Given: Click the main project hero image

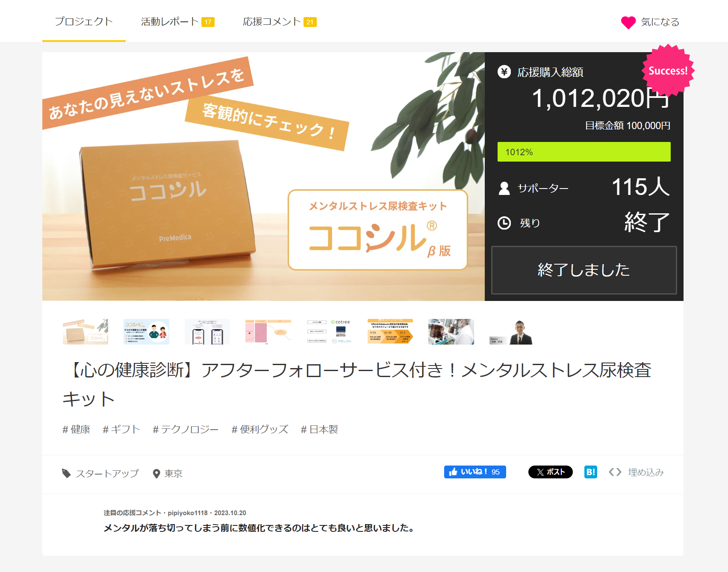Looking at the screenshot, I should pos(263,177).
